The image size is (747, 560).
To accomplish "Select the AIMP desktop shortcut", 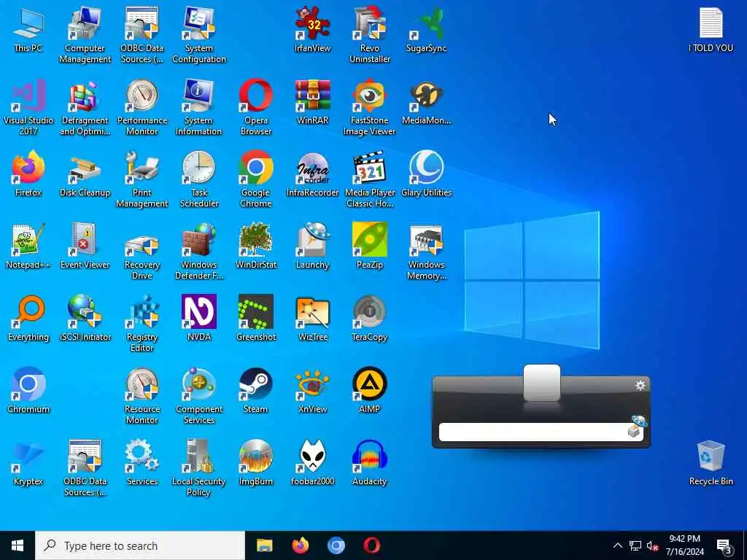I will 370,391.
